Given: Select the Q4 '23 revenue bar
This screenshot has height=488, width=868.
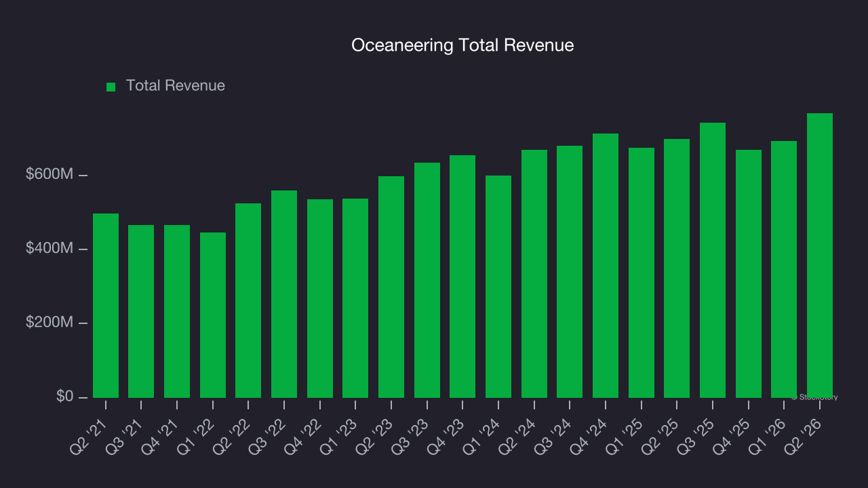Looking at the screenshot, I should (x=462, y=277).
